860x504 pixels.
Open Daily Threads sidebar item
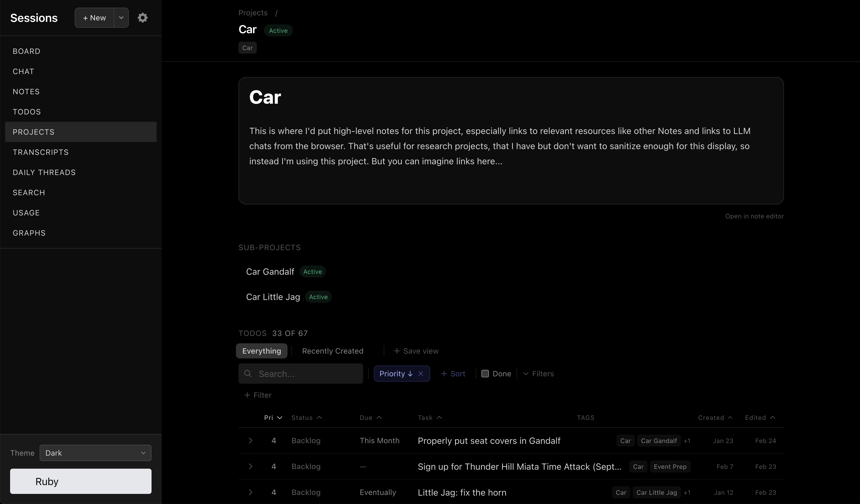44,172
